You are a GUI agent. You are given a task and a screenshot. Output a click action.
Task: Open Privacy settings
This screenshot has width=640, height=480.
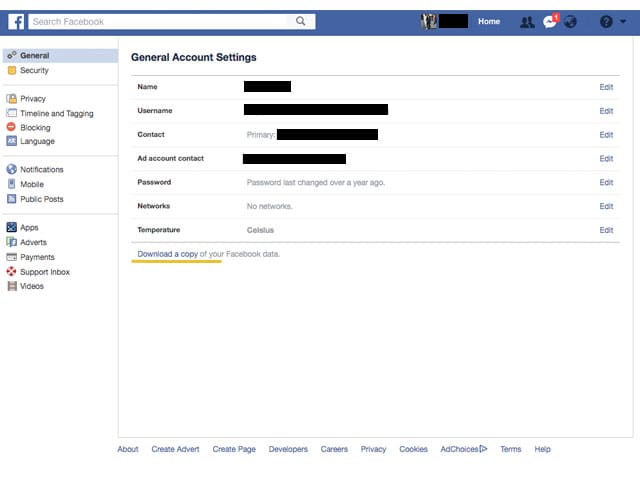tap(33, 99)
